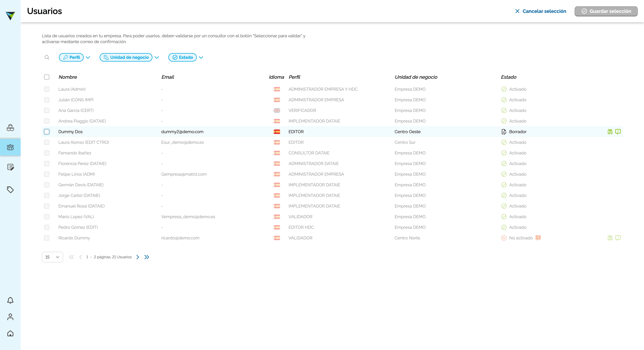Expand the Perfil filter chevron
Screen dimensions: 644x350
click(x=88, y=58)
